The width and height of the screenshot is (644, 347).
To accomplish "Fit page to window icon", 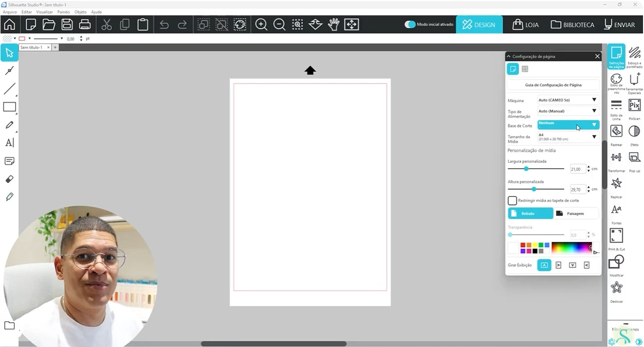I will [351, 24].
